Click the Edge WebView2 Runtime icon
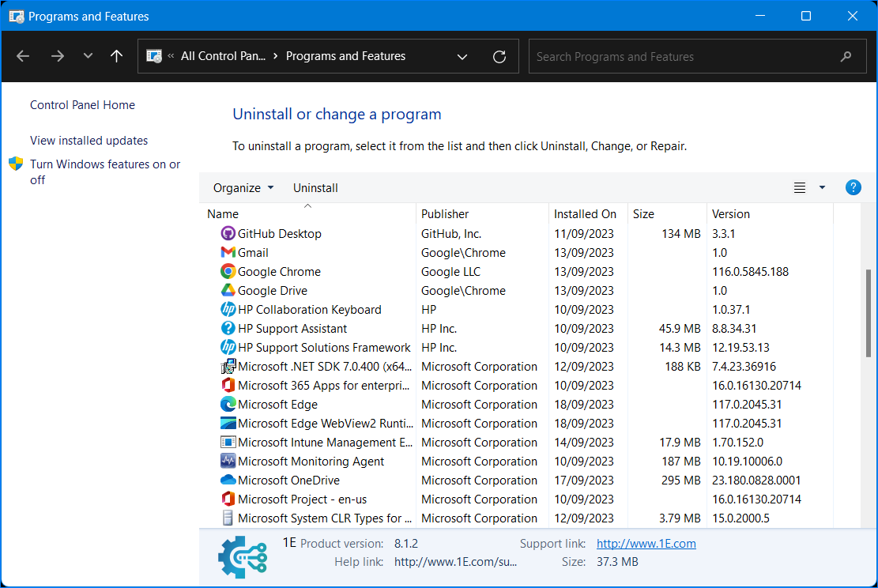Viewport: 878px width, 588px height. [x=228, y=424]
